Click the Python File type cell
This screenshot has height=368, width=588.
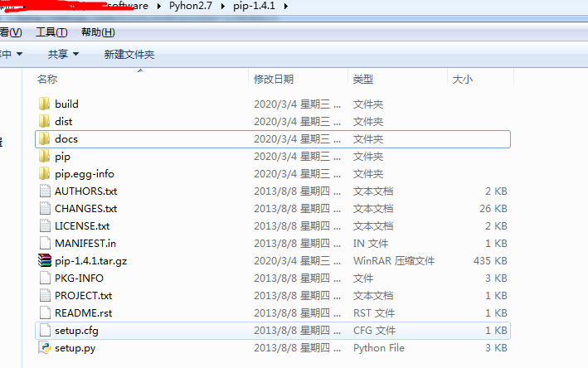[379, 348]
